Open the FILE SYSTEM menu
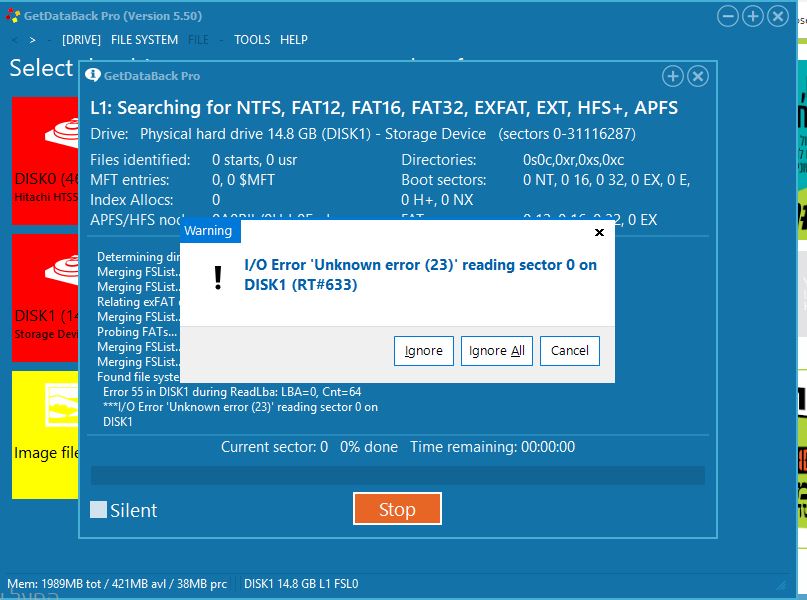Viewport: 807px width, 600px height. (145, 40)
